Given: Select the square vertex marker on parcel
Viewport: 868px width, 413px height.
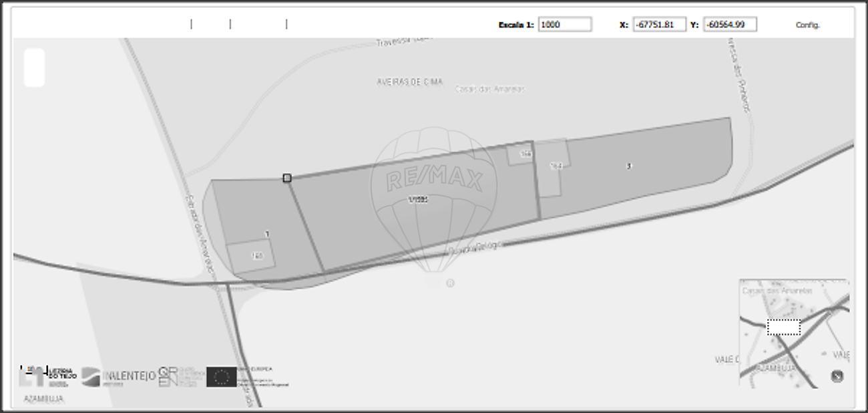Looking at the screenshot, I should pos(287,178).
